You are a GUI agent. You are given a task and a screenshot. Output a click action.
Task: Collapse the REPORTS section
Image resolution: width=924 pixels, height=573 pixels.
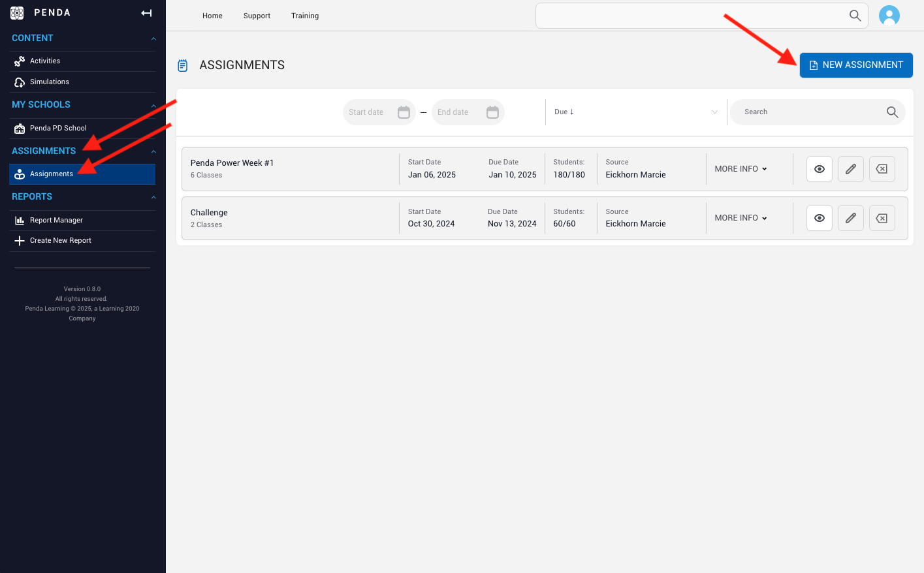point(153,196)
